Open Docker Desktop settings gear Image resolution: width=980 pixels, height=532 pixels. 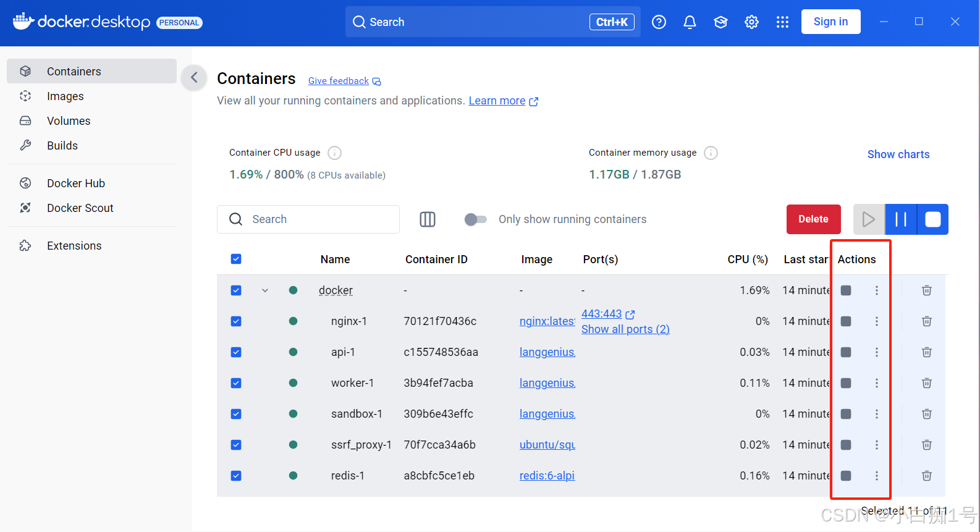pyautogui.click(x=751, y=22)
